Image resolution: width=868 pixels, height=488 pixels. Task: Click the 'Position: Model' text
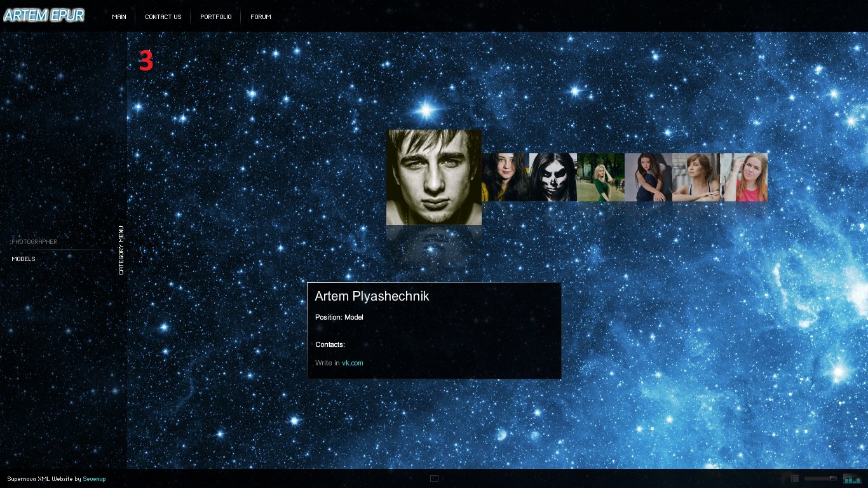tap(339, 317)
